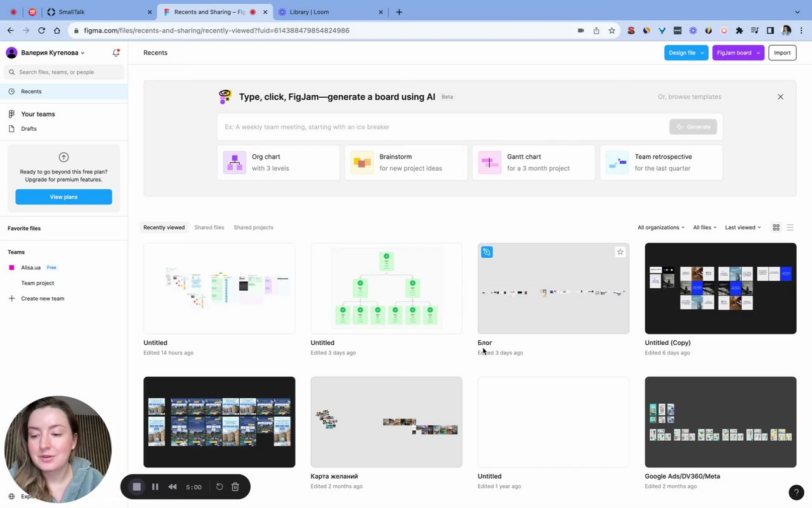
Task: Click Or, browse templates link
Action: (x=690, y=97)
